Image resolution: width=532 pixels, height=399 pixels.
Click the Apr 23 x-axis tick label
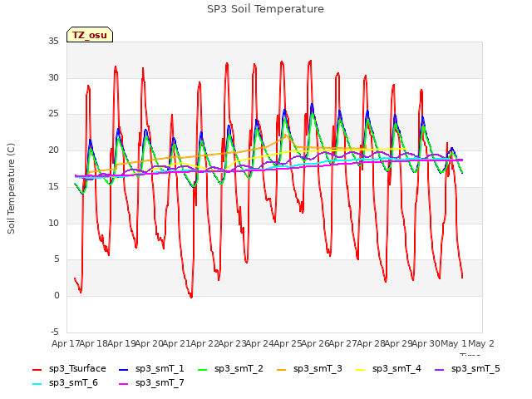(x=232, y=343)
